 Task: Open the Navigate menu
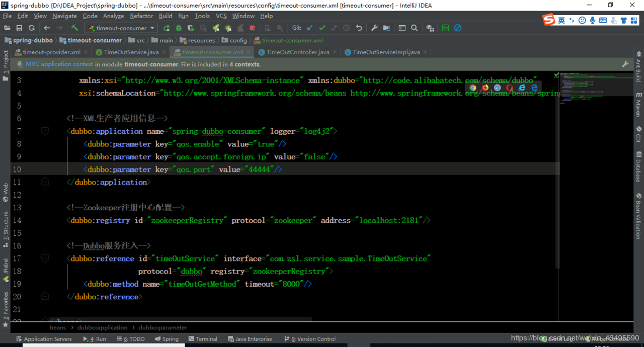point(64,16)
